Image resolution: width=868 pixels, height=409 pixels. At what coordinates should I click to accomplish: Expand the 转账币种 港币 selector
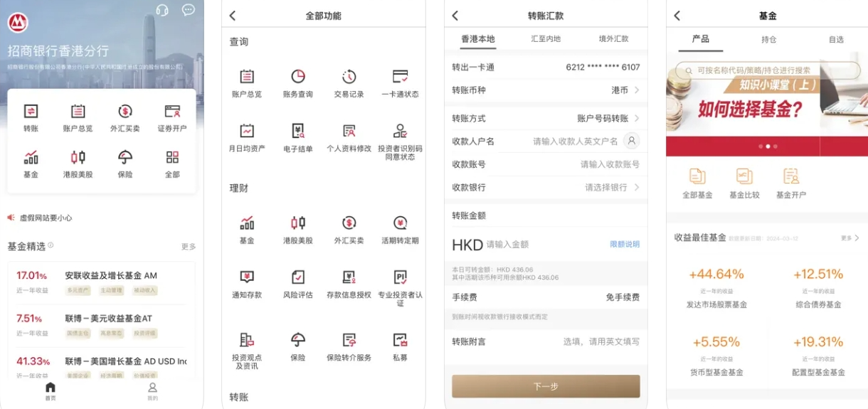546,90
